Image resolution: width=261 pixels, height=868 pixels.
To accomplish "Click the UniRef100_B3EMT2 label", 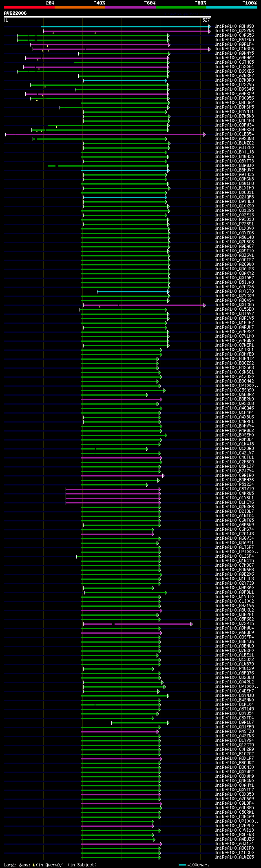I will [234, 359].
